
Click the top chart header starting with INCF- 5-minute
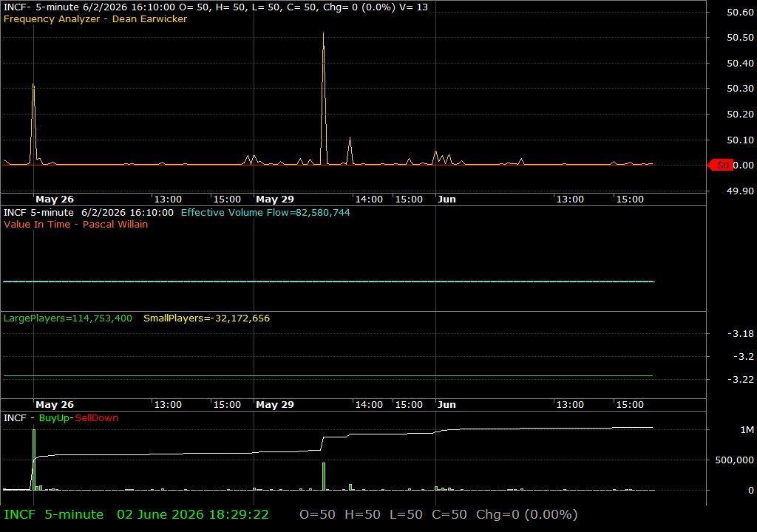click(215, 7)
